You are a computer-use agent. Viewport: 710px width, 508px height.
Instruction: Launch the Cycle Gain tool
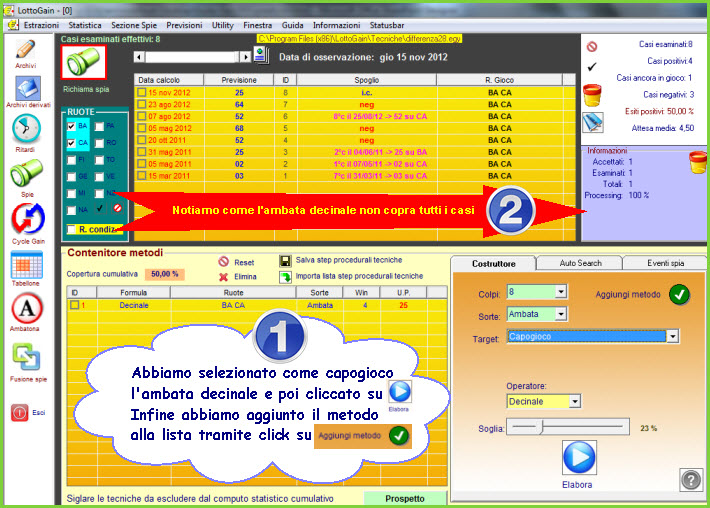(28, 218)
